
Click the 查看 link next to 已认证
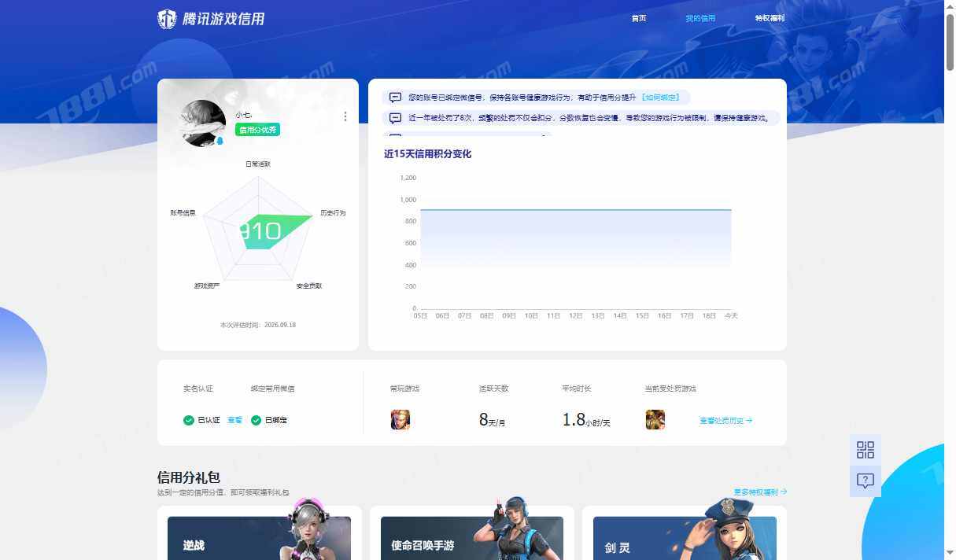tap(234, 420)
